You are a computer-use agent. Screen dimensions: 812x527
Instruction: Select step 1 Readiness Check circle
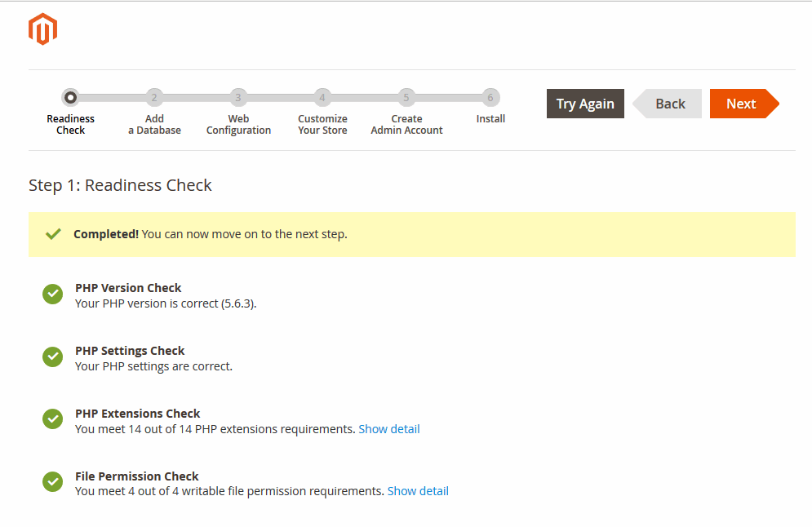(x=71, y=98)
